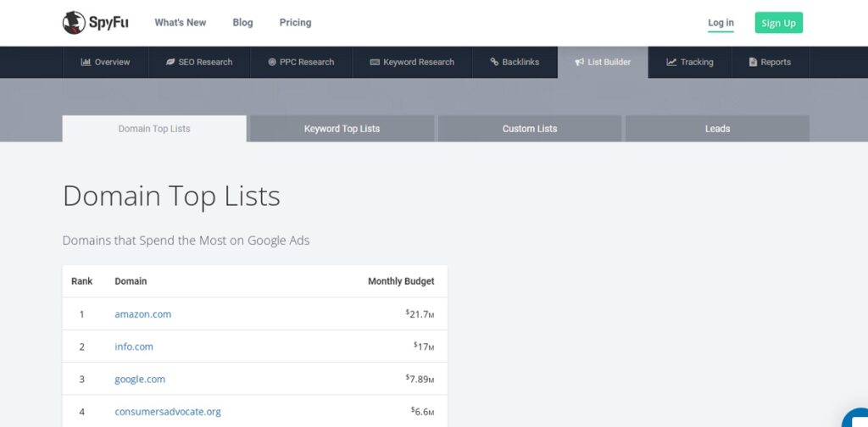The image size is (868, 427).
Task: Click the $7.89M budget value
Action: pyautogui.click(x=420, y=379)
